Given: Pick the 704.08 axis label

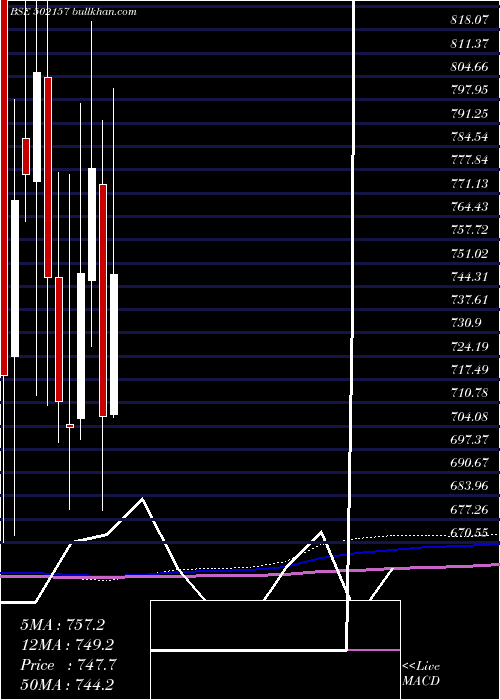Looking at the screenshot, I should (x=469, y=416).
